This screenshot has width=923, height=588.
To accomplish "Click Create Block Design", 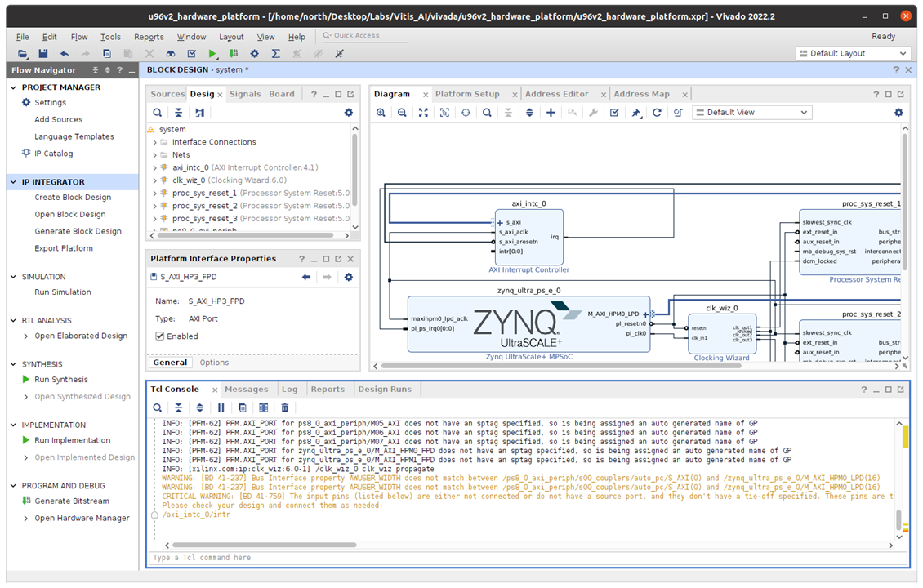I will coord(73,197).
